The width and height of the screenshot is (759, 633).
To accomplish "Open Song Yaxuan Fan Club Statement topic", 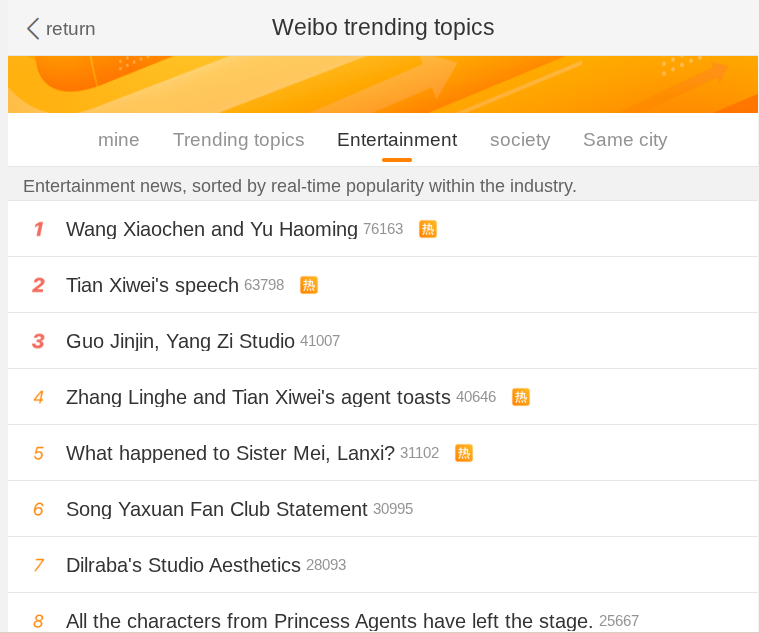I will pyautogui.click(x=217, y=509).
